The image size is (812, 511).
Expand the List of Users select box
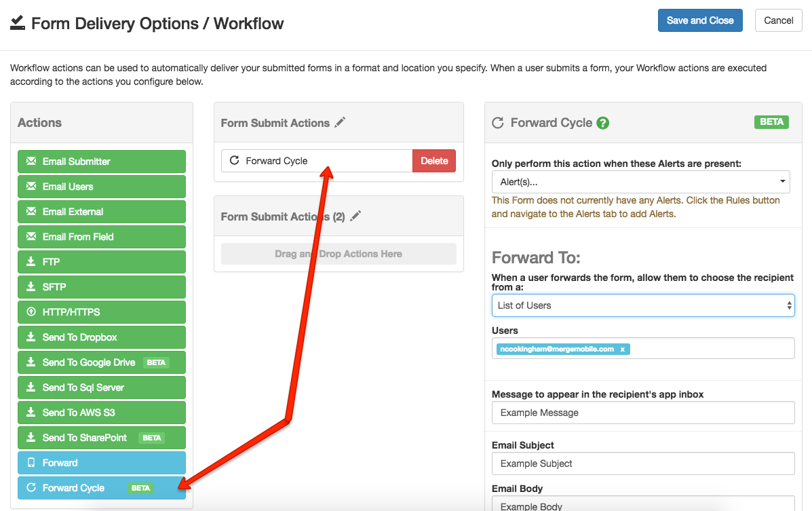pyautogui.click(x=642, y=305)
